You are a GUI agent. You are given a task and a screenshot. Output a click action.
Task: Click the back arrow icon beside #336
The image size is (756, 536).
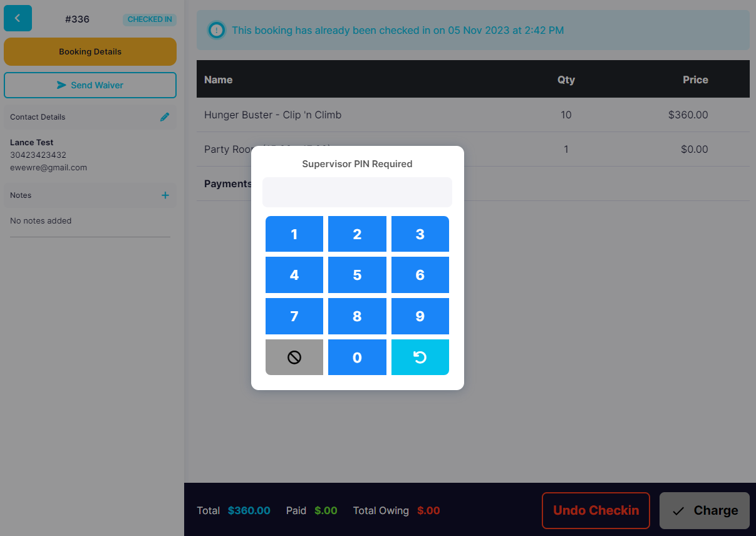pyautogui.click(x=18, y=18)
